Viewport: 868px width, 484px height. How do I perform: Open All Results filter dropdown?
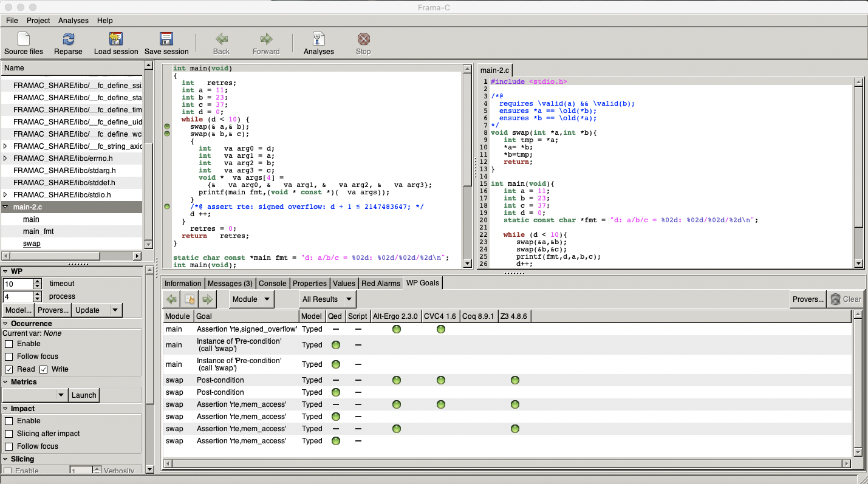click(x=327, y=299)
